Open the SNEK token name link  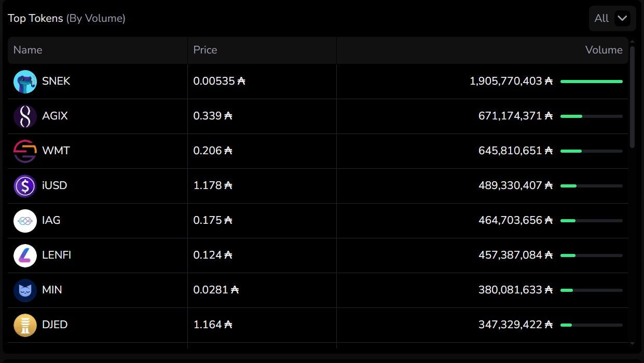[56, 82]
